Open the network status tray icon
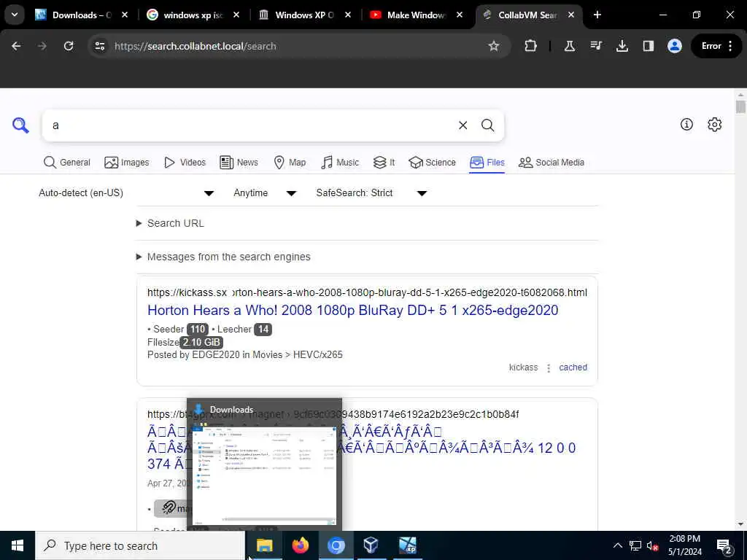The width and height of the screenshot is (747, 560). point(635,545)
